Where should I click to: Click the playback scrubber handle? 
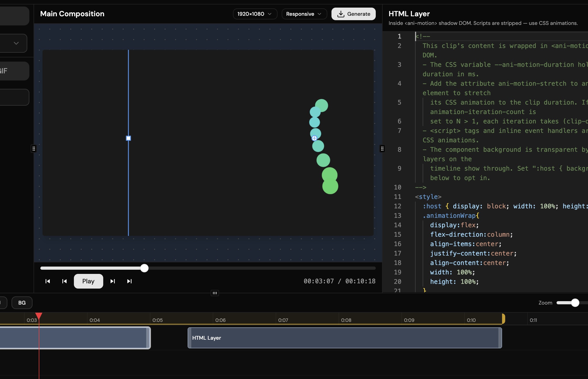pos(144,268)
